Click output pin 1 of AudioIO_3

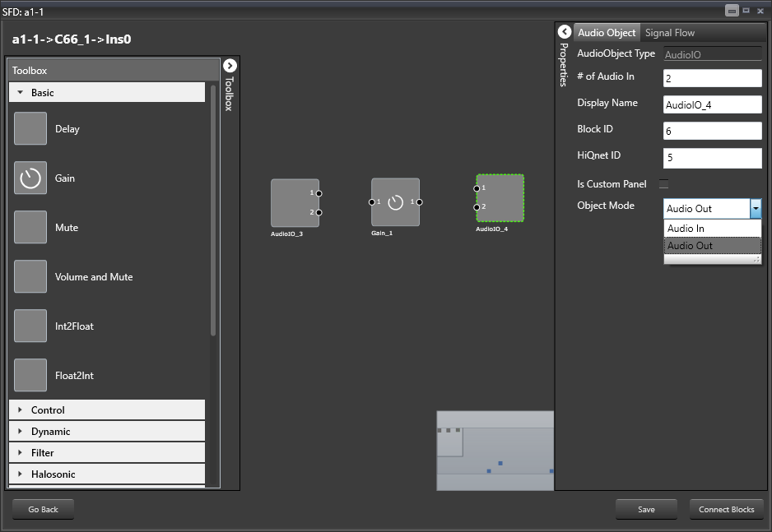point(319,193)
